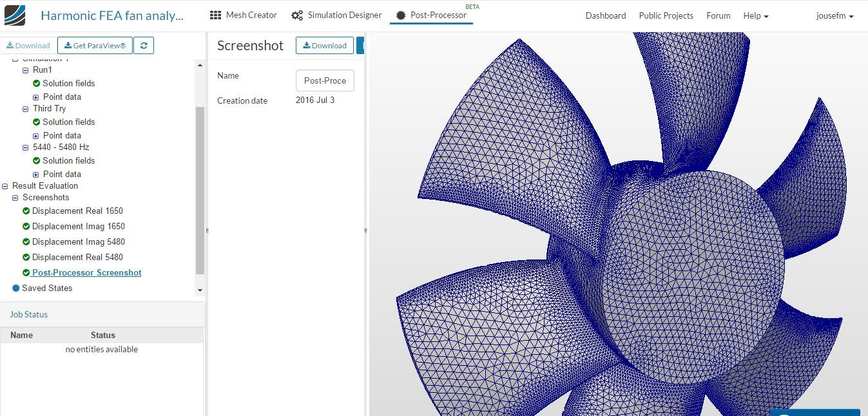
Task: Open Harmonic FEA fan analysis project title
Action: point(112,15)
